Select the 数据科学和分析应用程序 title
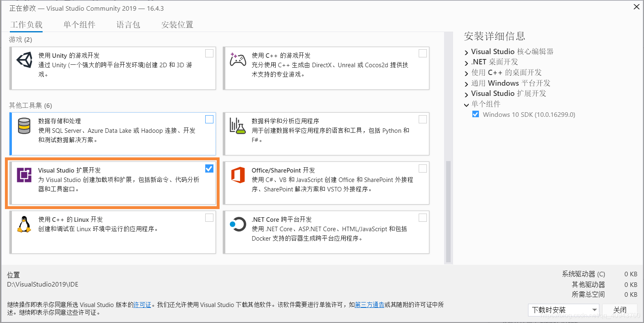The height and width of the screenshot is (323, 644). coord(285,121)
